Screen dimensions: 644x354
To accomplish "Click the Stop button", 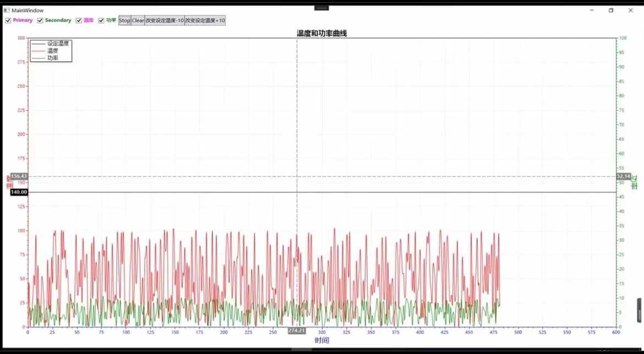I will pos(124,20).
